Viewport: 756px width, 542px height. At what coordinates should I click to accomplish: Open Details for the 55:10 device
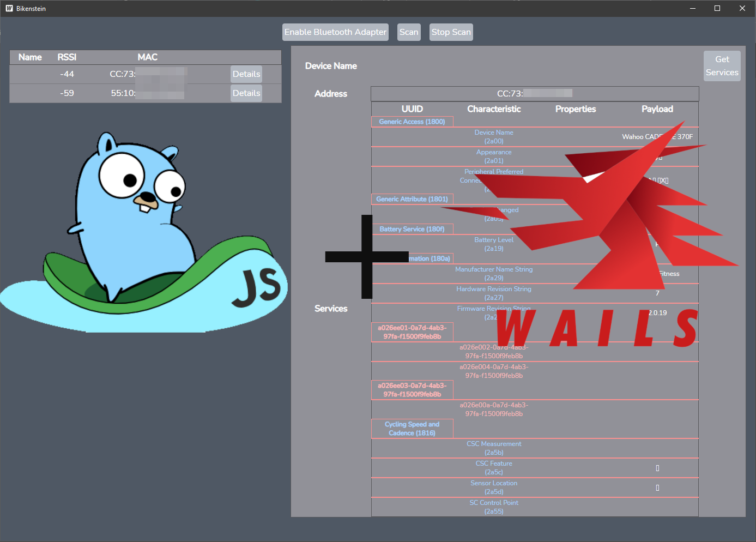pos(246,93)
